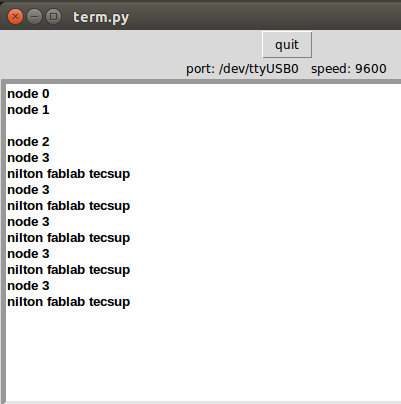Screen dimensions: 401x404
Task: Click the quit button
Action: click(x=287, y=45)
